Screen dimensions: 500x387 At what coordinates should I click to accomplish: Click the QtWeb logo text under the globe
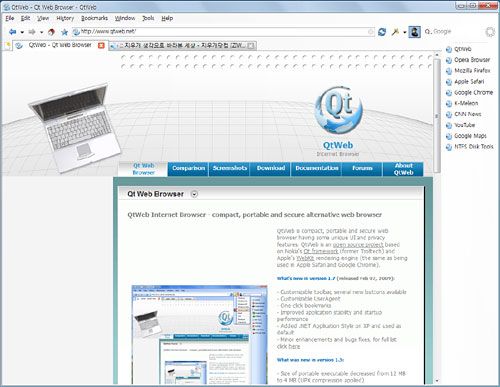[x=338, y=145]
